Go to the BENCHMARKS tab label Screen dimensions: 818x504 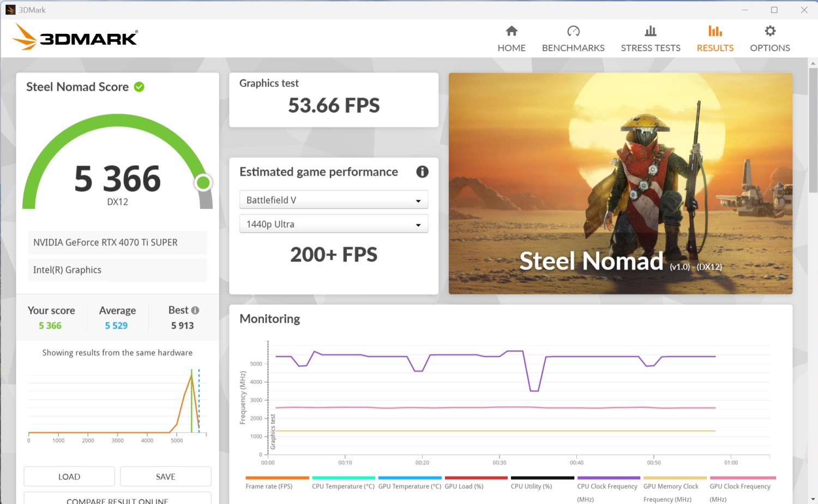pos(573,48)
